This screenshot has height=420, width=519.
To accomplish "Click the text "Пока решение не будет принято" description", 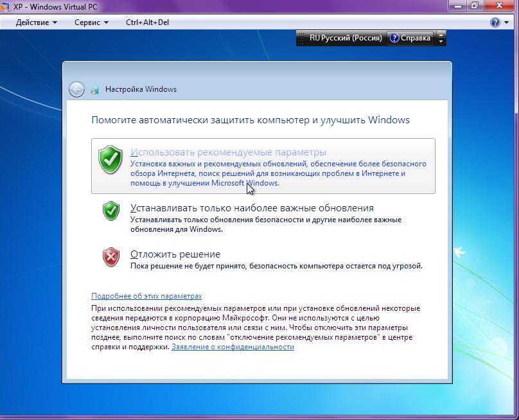I will click(x=276, y=266).
